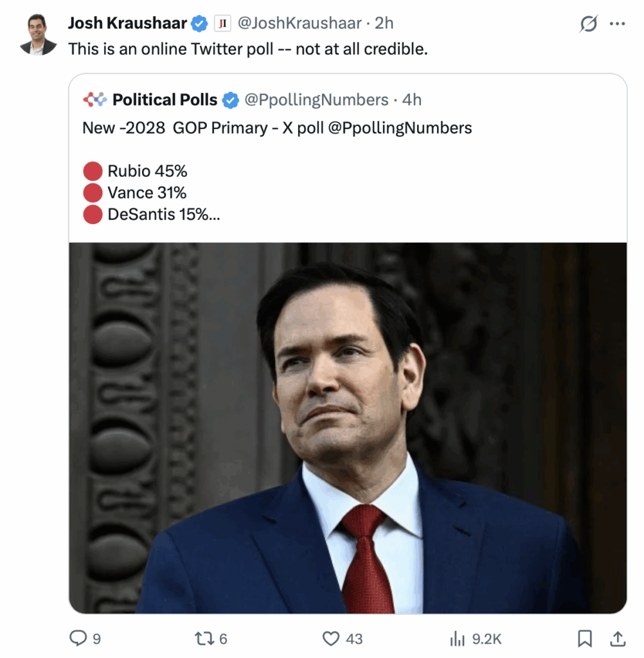Bookmark this tweet
Image resolution: width=644 pixels, height=658 pixels.
click(x=585, y=638)
